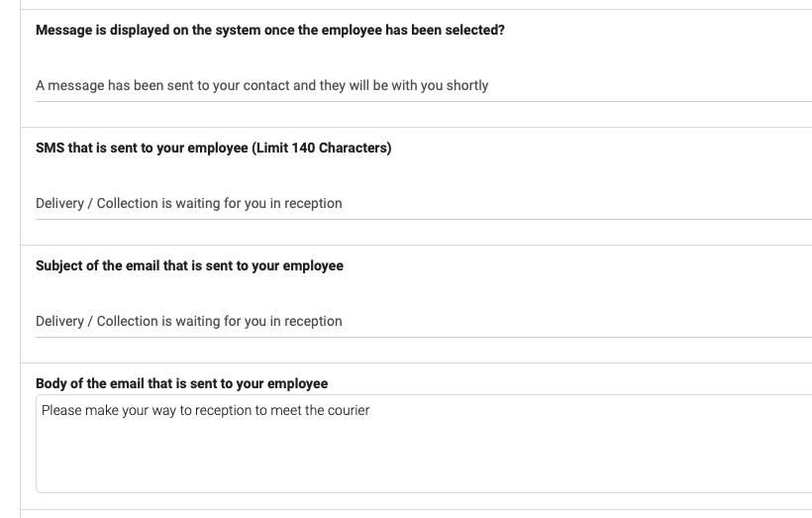
Task: Click the 'Subject of the email' label
Action: coord(189,265)
